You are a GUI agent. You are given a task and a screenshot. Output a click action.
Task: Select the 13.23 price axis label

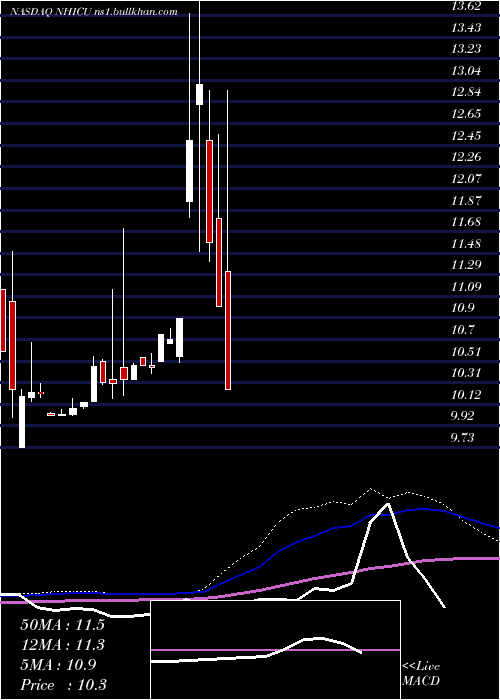point(466,49)
